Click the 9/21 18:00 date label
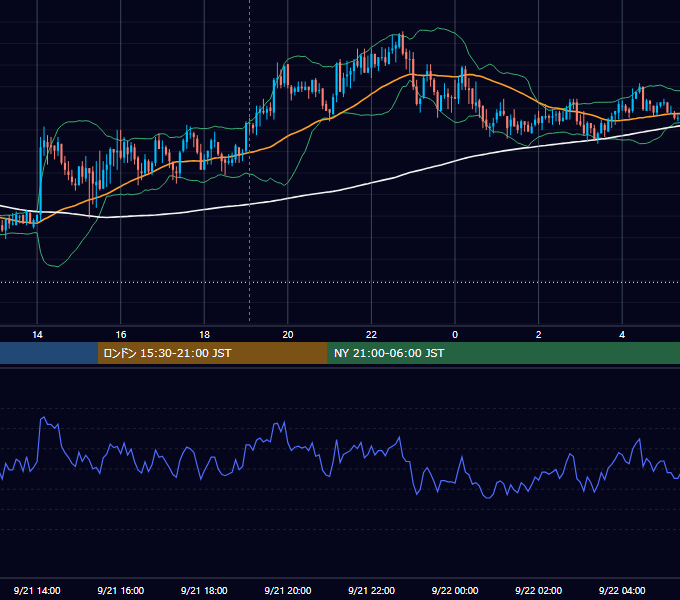Viewport: 680px width, 600px height. point(204,590)
